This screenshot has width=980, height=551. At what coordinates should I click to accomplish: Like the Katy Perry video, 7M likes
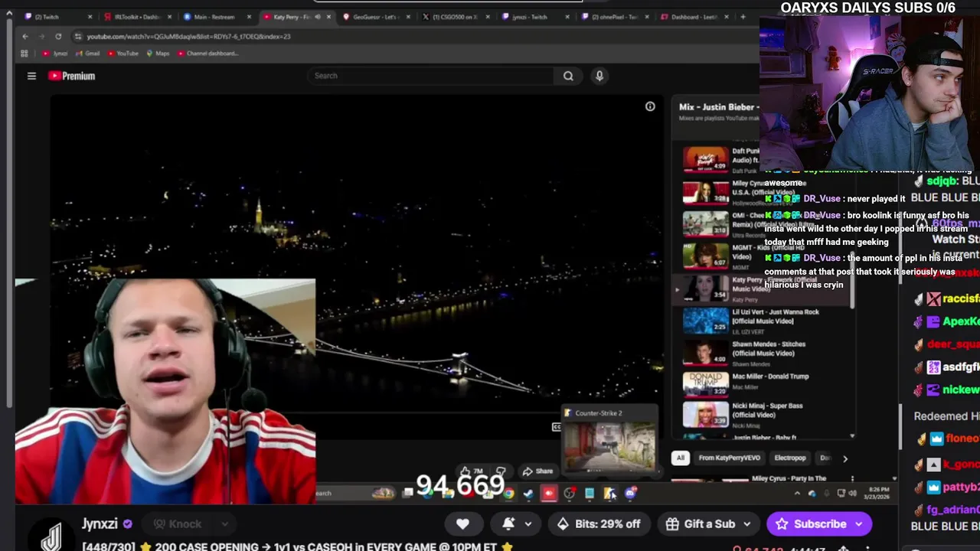point(470,471)
